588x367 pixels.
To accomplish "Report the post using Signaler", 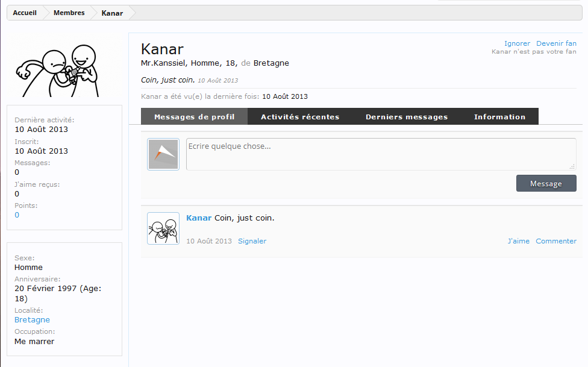I will (x=252, y=241).
